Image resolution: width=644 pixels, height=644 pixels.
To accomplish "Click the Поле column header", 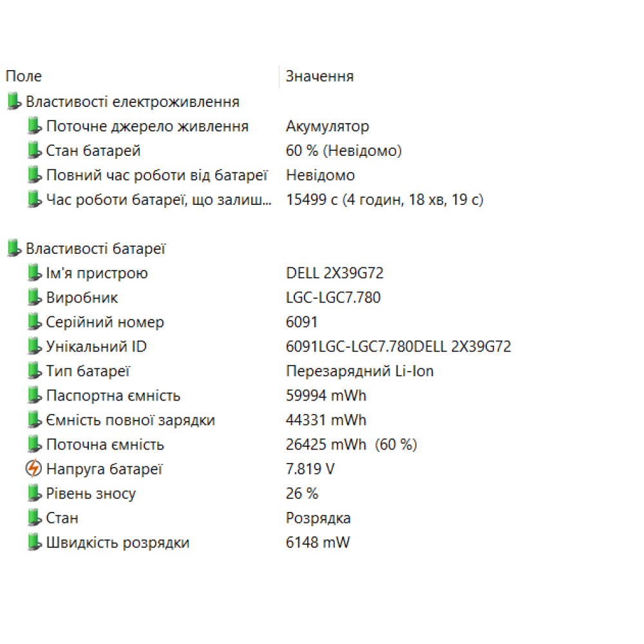I will (24, 76).
